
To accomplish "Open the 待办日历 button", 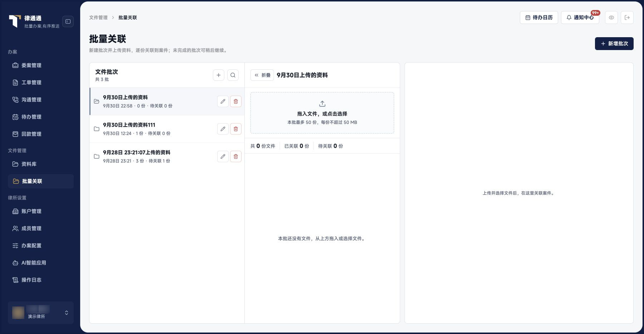I will click(x=539, y=18).
